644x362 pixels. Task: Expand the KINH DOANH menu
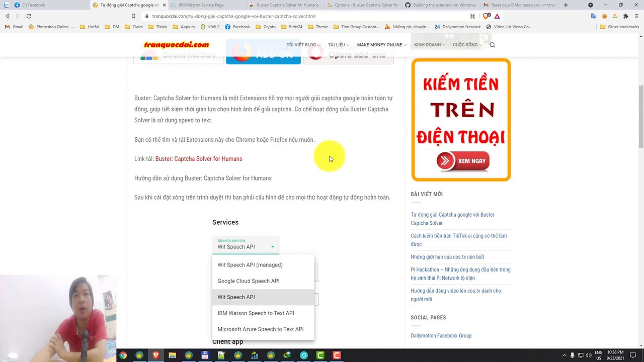[x=430, y=45]
